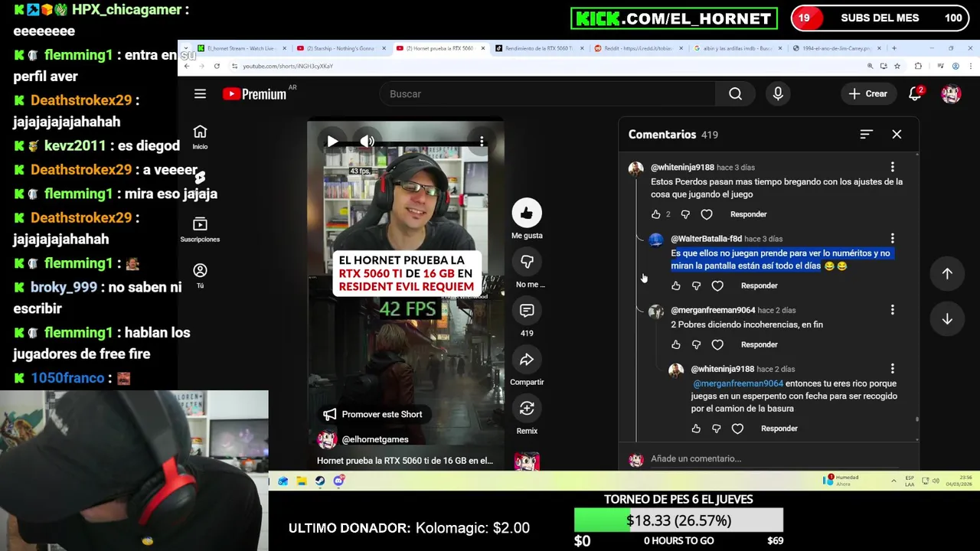The image size is (980, 551).
Task: Open the Short's three-dot options
Action: point(482,141)
